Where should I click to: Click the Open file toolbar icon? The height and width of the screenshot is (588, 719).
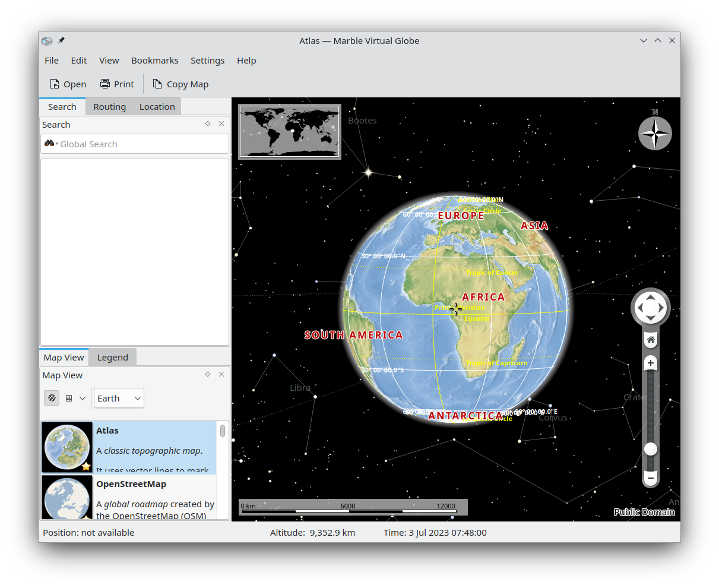[x=55, y=84]
